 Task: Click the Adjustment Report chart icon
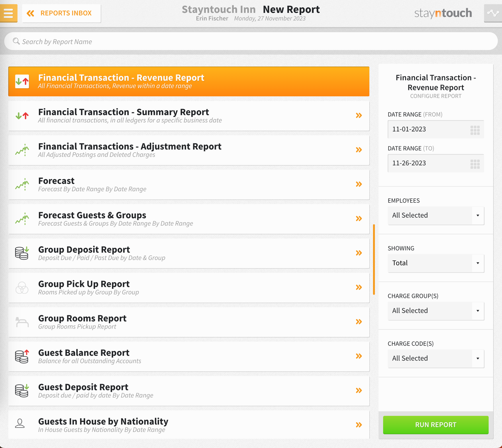click(22, 150)
